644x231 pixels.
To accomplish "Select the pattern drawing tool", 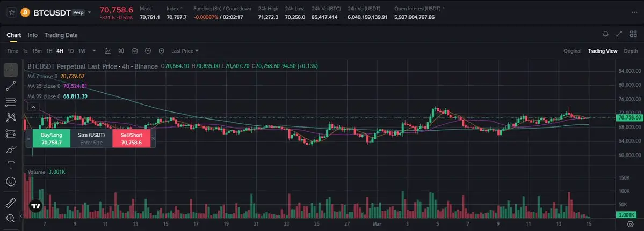I will (x=11, y=117).
